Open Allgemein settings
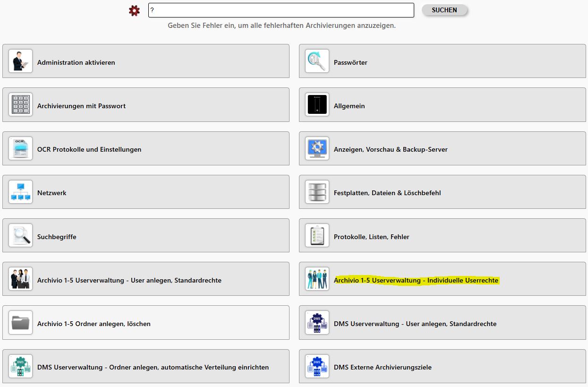 (x=349, y=106)
